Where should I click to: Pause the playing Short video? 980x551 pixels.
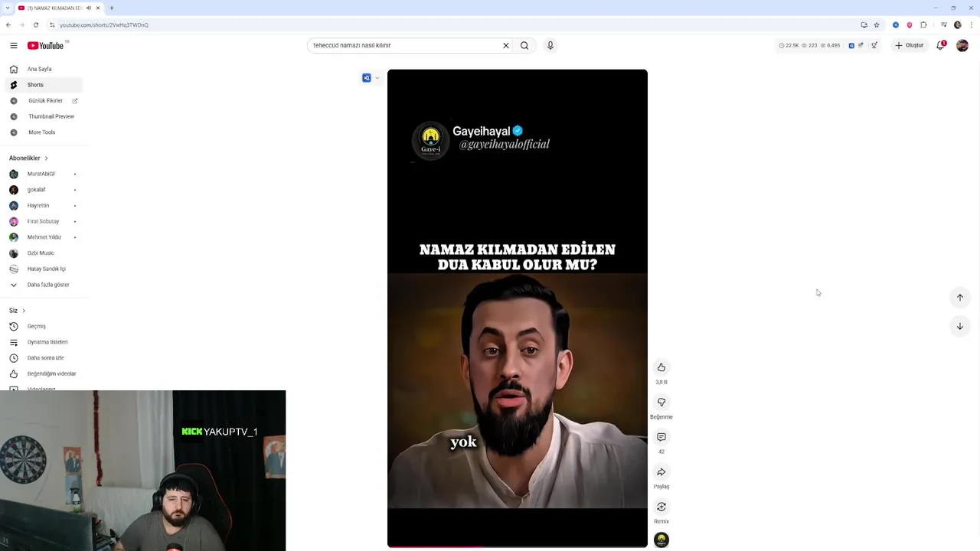[518, 308]
